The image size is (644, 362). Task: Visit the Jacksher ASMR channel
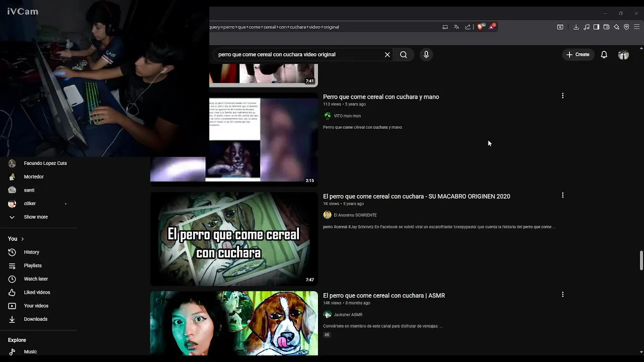(x=348, y=315)
